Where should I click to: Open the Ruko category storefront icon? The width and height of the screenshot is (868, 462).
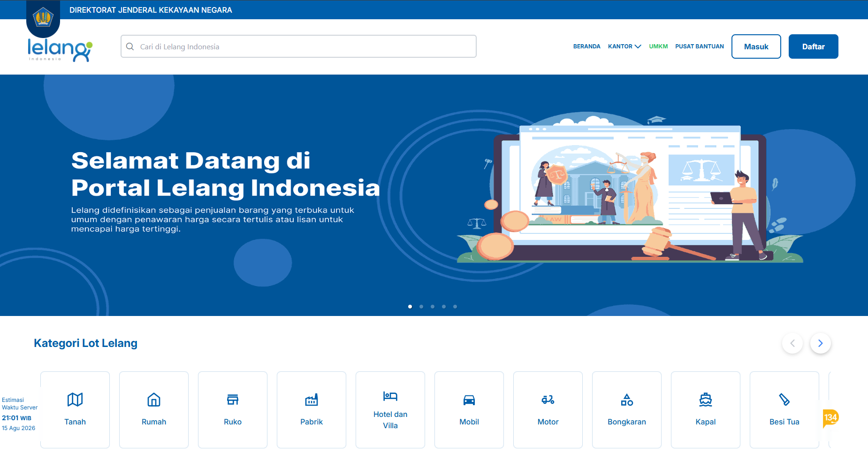click(x=233, y=400)
